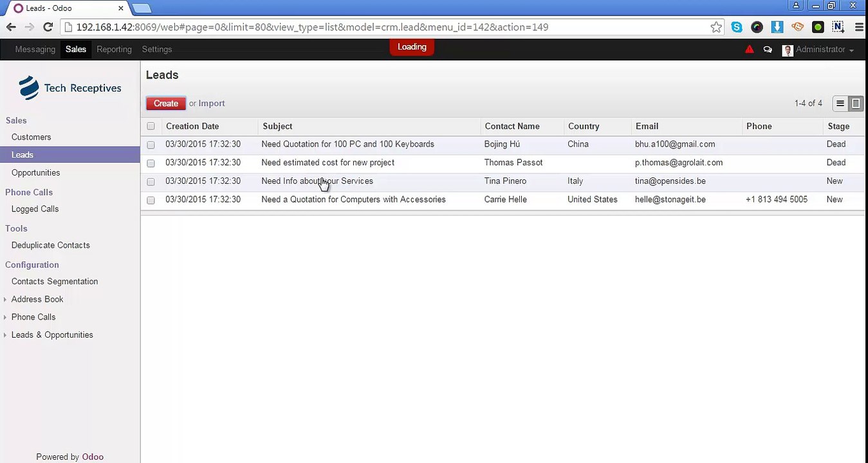Toggle the select-all leads checkbox
868x463 pixels.
point(151,127)
